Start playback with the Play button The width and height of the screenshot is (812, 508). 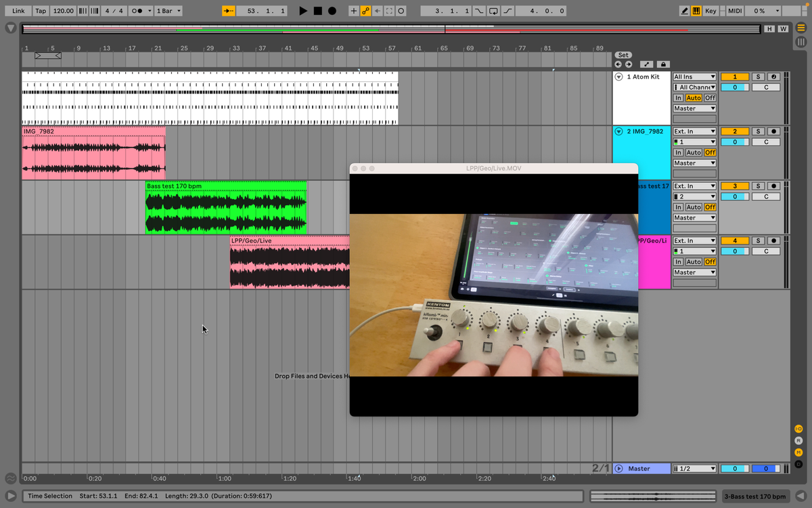pos(303,11)
